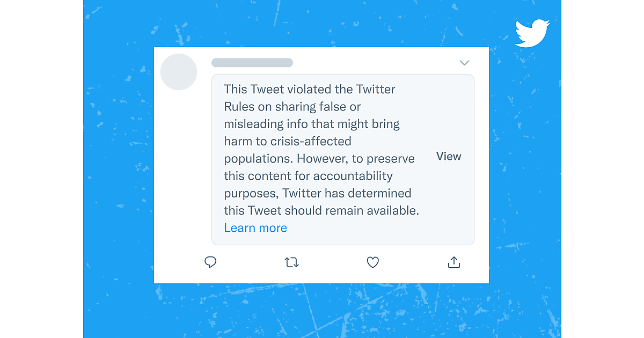
Task: Click the gray profile avatar circle
Action: (x=179, y=72)
